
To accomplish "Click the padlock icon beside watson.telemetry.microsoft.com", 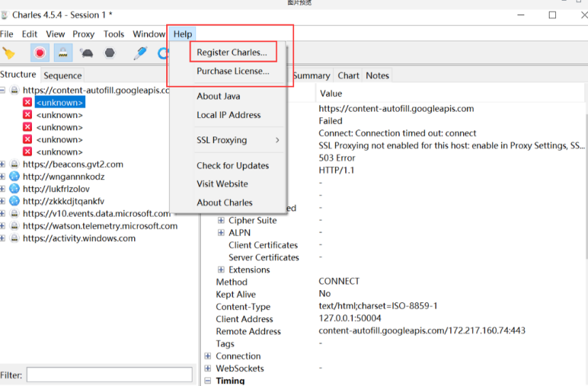I will click(x=14, y=225).
